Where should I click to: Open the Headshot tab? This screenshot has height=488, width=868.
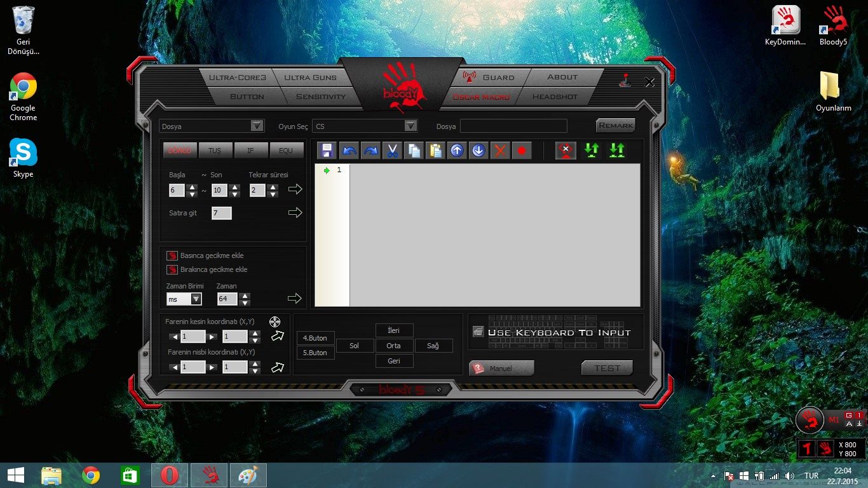coord(555,97)
